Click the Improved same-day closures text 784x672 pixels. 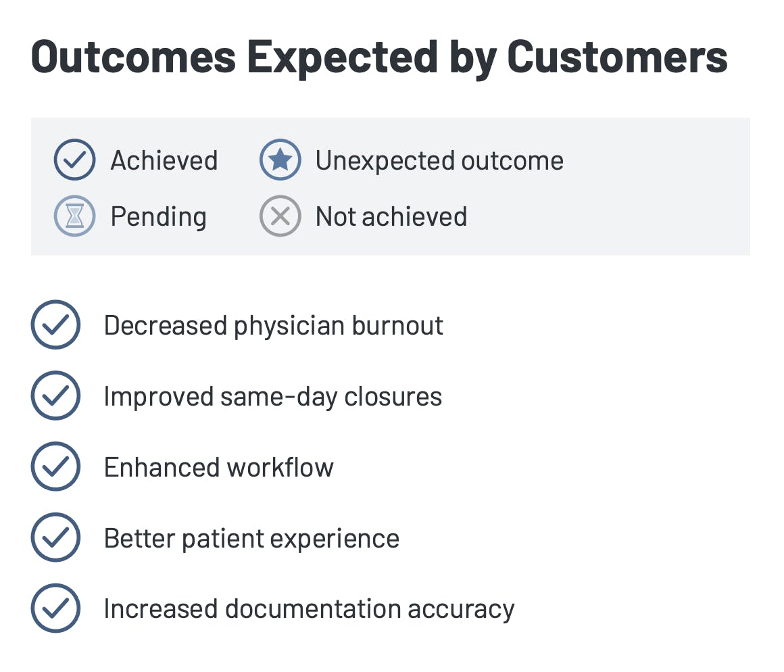[x=273, y=397]
